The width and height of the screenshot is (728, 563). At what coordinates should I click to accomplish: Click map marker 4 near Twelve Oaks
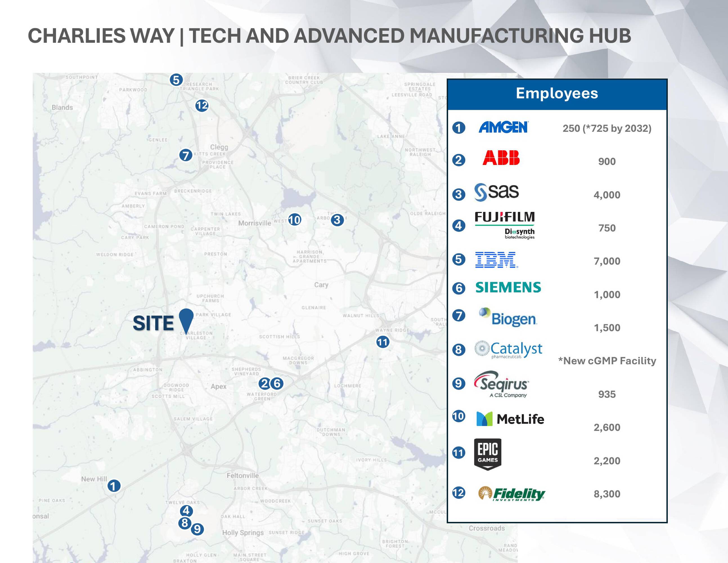click(186, 511)
